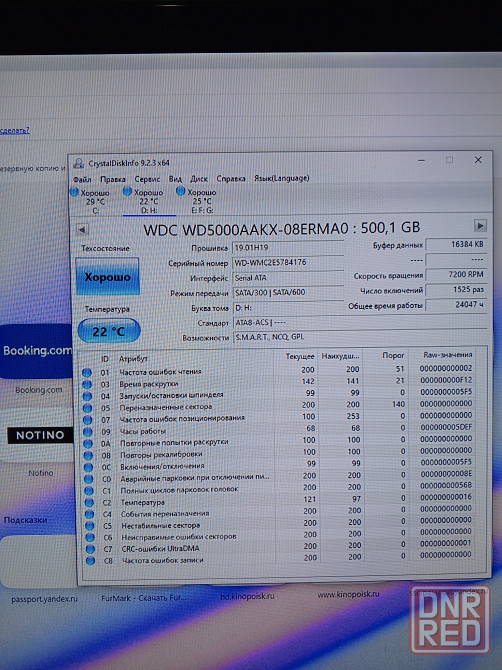
Task: Select row Часы работы
Action: coord(280,429)
